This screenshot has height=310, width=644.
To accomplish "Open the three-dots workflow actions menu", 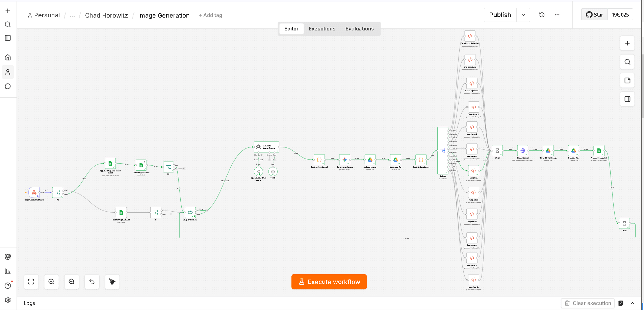I will coord(557,15).
